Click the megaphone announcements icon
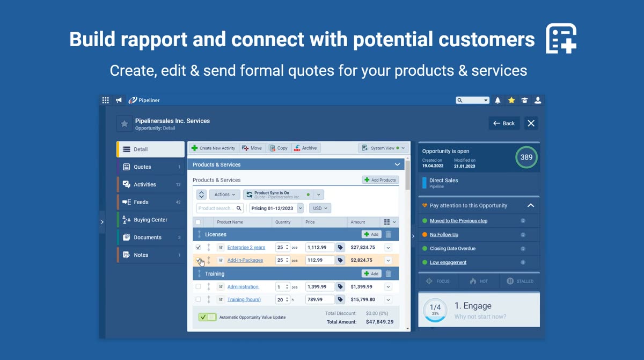The image size is (644, 360). [119, 100]
